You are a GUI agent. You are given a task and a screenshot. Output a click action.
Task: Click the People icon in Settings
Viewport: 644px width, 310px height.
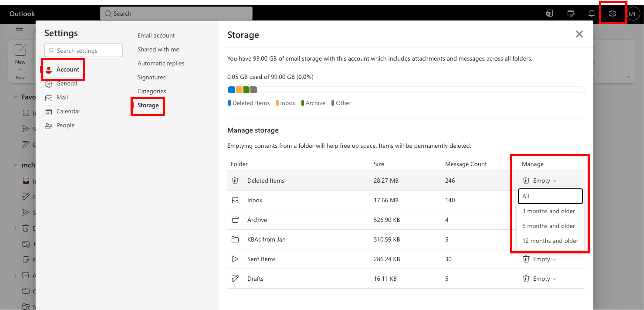(x=49, y=125)
